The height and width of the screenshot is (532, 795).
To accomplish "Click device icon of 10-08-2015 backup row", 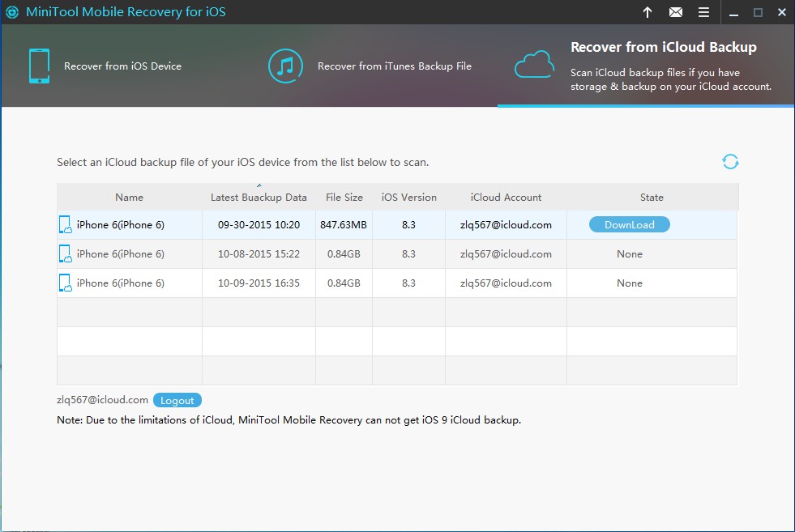I will (x=65, y=253).
